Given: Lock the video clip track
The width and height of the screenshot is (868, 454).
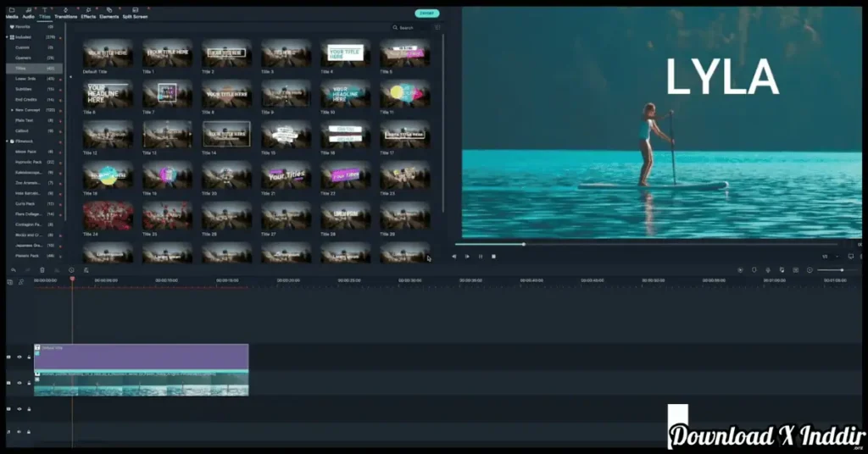Looking at the screenshot, I should (29, 383).
